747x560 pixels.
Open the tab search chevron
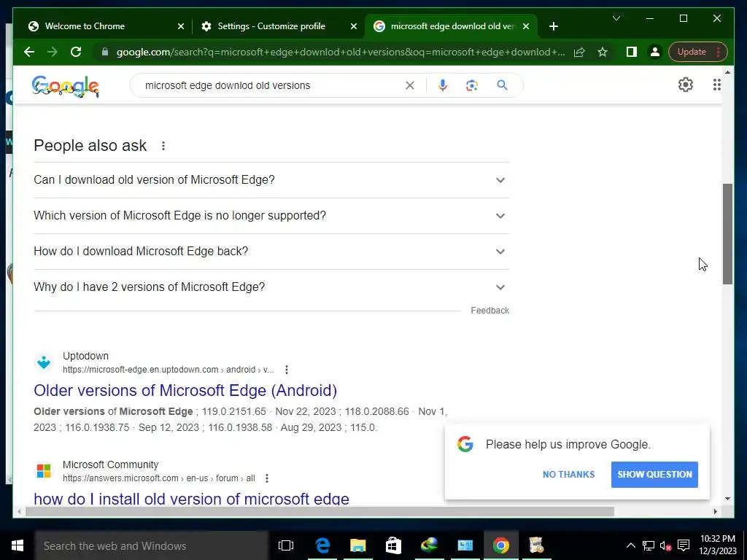click(616, 18)
